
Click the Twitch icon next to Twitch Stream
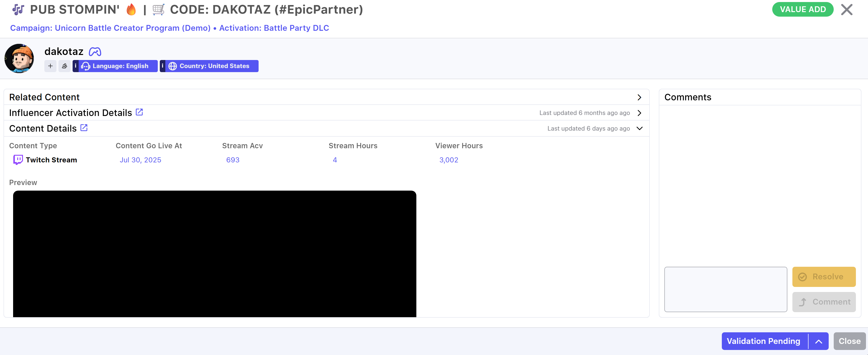pos(18,160)
